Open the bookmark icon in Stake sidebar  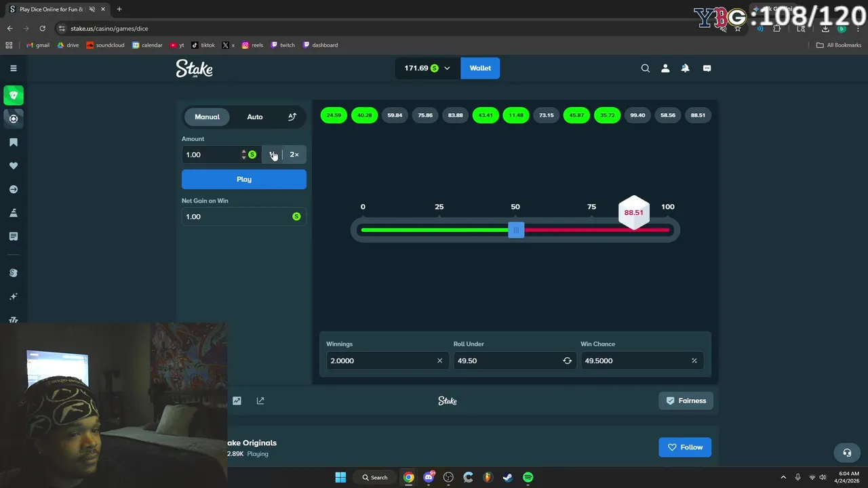pos(14,142)
